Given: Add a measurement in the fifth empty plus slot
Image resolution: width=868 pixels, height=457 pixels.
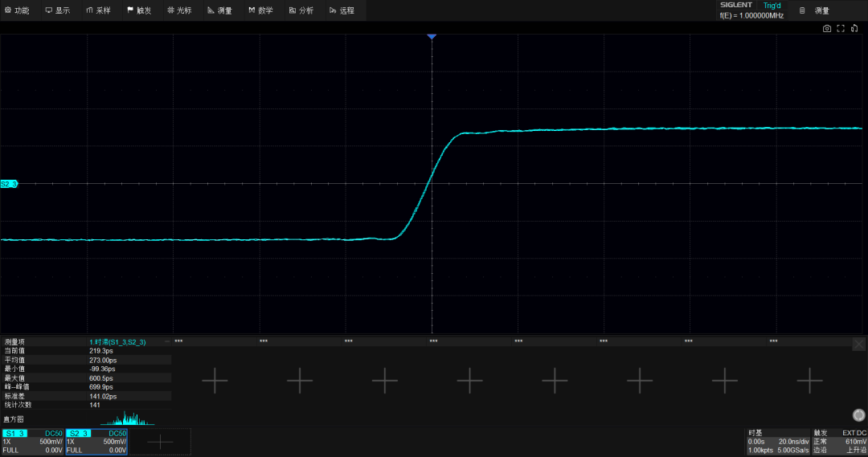Looking at the screenshot, I should (555, 381).
